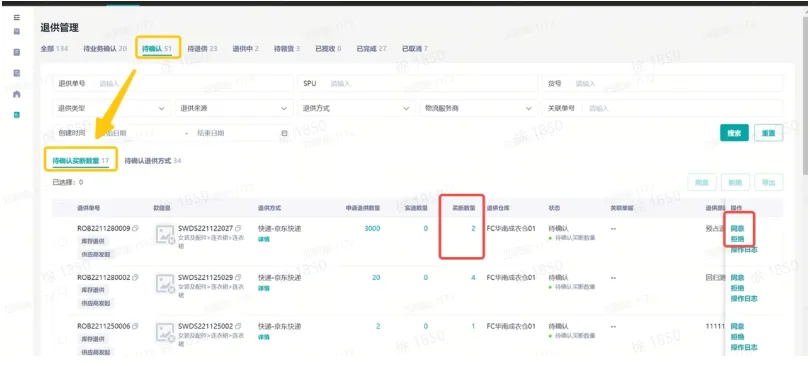Copy return order number ROB2211250006
Image resolution: width=810 pixels, height=366 pixels.
coord(135,326)
